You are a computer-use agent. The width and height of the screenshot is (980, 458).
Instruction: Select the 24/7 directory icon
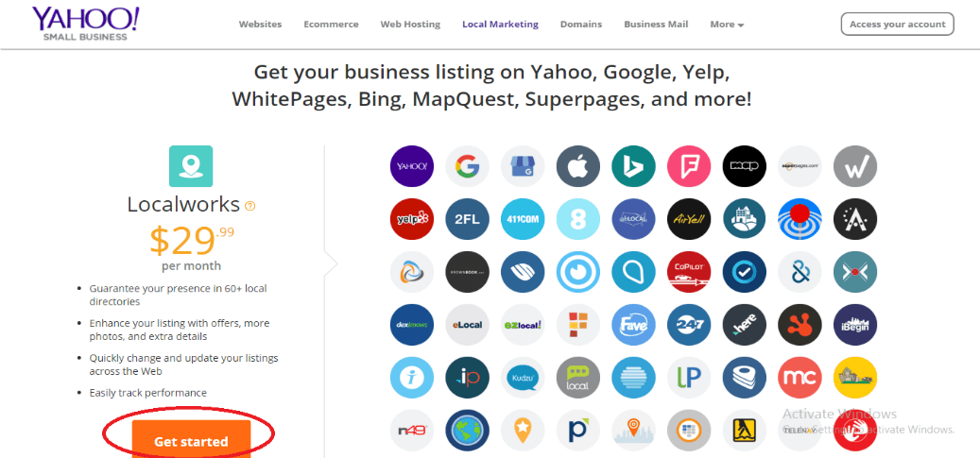[x=689, y=325]
